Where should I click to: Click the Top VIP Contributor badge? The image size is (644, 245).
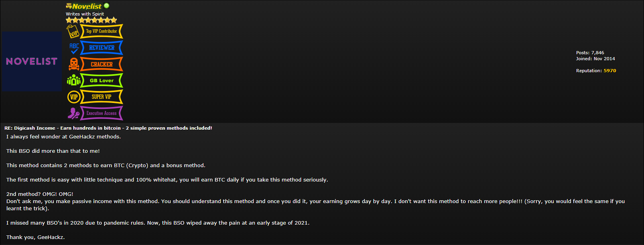coord(102,31)
